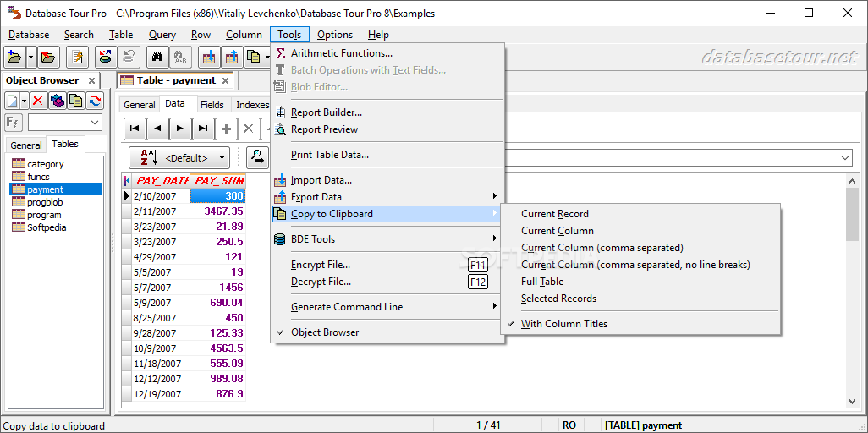Close the Object Browser panel
The width and height of the screenshot is (868, 433).
92,80
